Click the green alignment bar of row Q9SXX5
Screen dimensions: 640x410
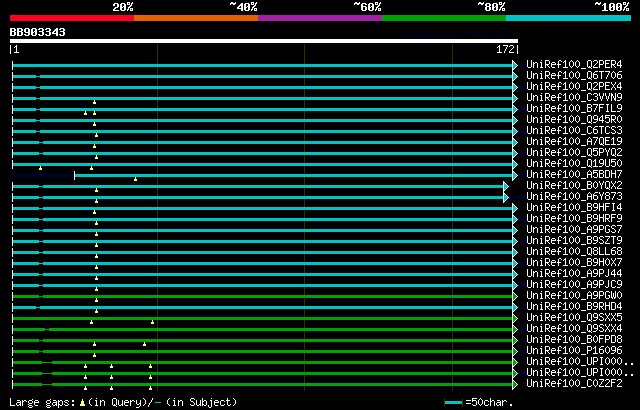click(x=263, y=319)
